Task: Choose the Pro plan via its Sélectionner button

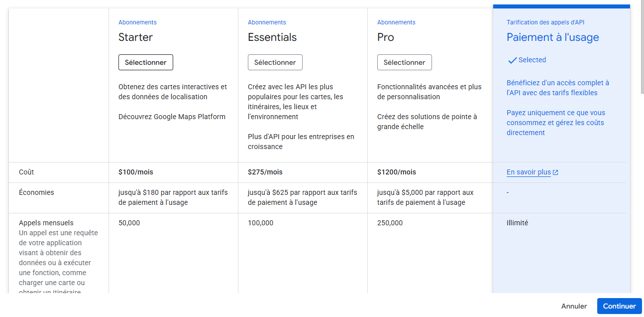Action: [404, 62]
